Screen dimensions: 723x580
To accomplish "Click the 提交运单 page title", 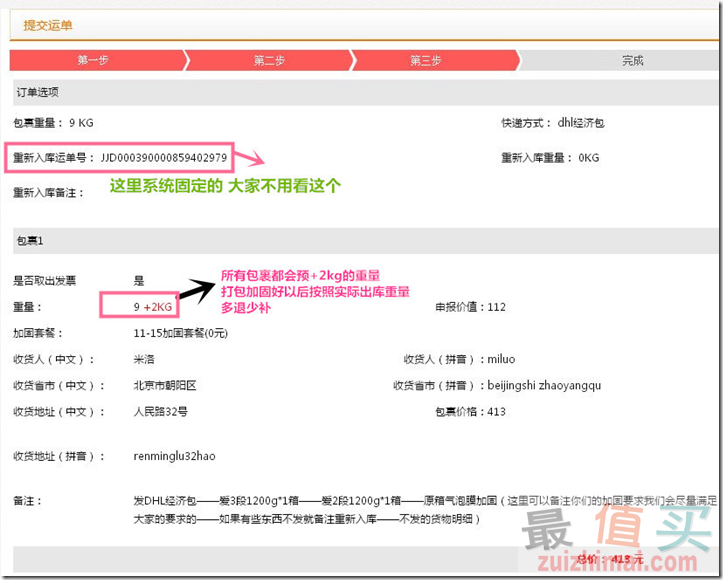I will click(48, 25).
